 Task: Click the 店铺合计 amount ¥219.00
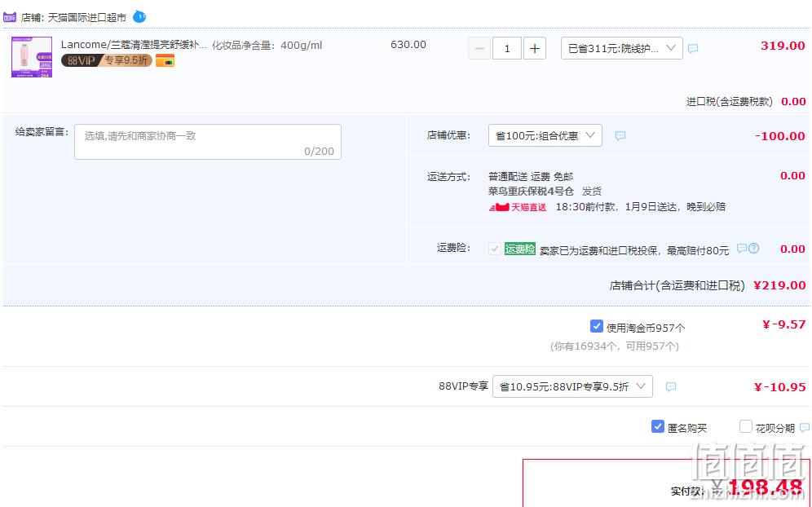click(x=779, y=285)
